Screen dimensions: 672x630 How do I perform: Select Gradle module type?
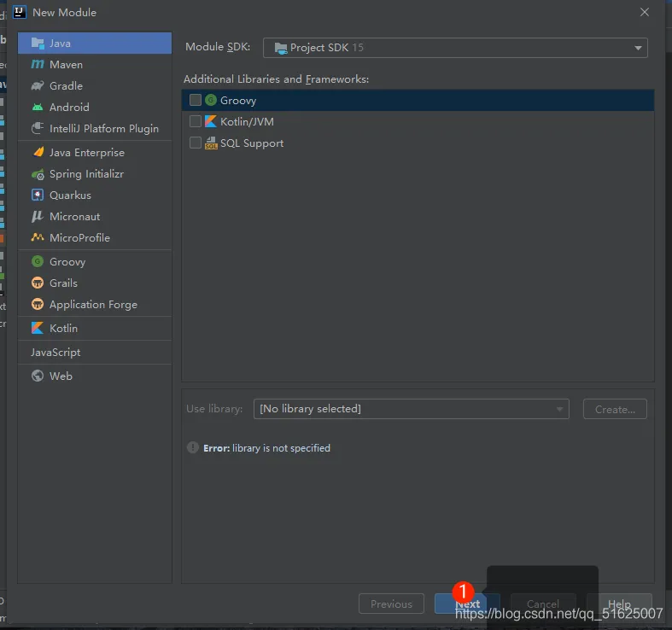click(x=95, y=85)
